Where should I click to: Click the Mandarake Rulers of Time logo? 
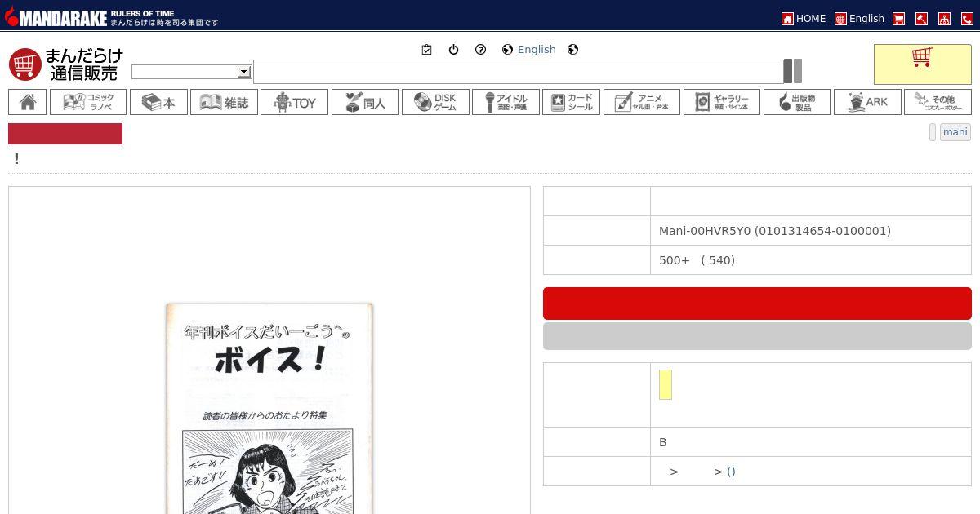pos(112,17)
